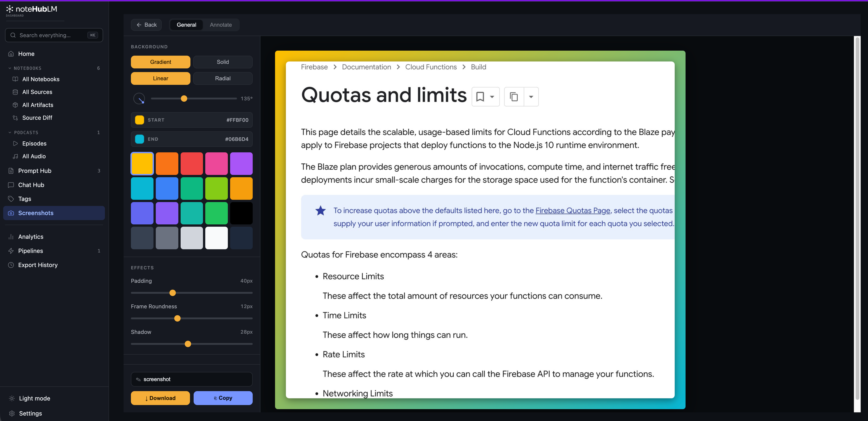The height and width of the screenshot is (421, 868).
Task: Open the Firebase Quotas Page link
Action: (x=573, y=211)
